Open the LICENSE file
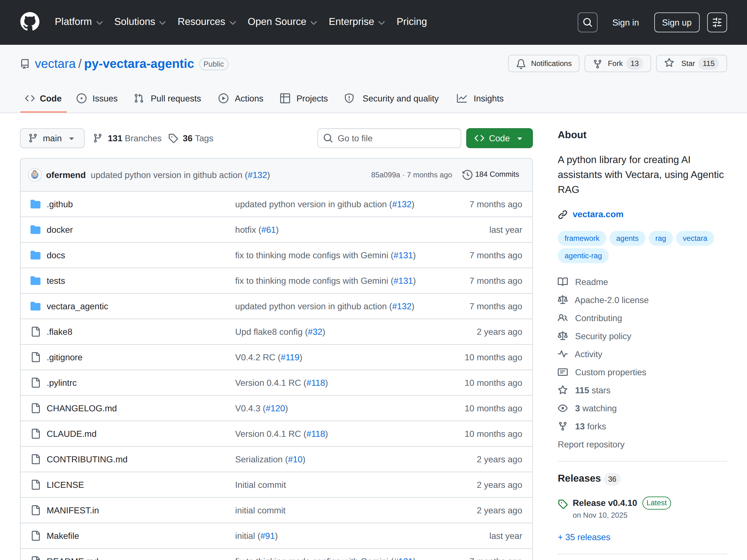This screenshot has height=560, width=747. (65, 484)
